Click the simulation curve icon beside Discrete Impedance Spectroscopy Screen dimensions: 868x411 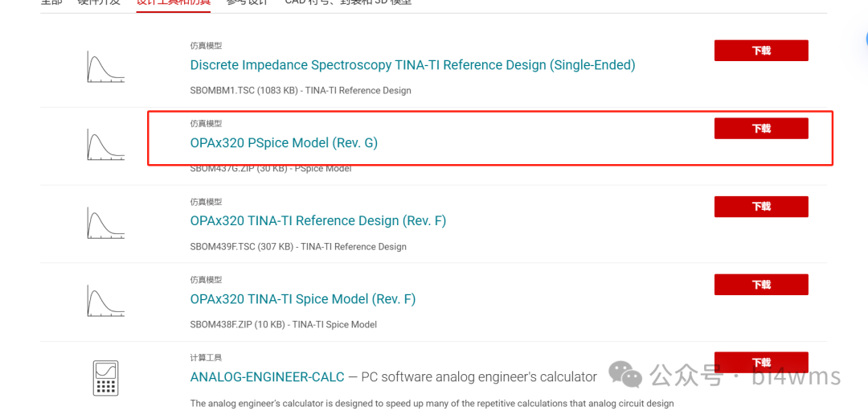click(x=105, y=67)
